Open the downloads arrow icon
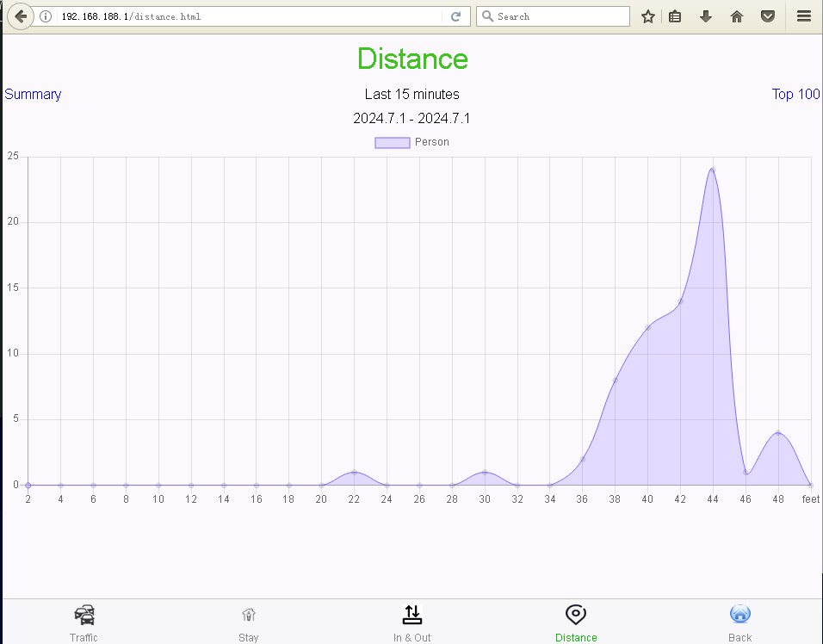 pos(706,16)
